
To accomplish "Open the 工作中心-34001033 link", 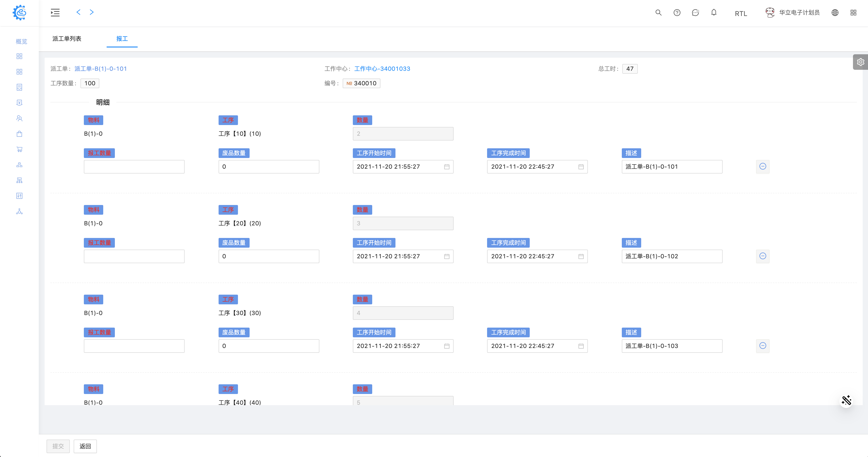I will tap(382, 69).
